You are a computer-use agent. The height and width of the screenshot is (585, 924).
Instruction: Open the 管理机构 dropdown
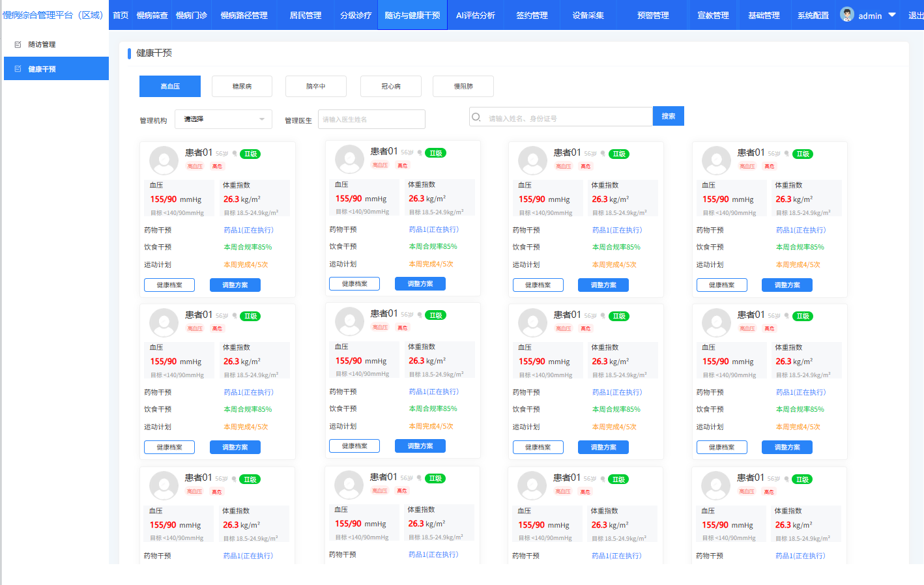point(223,119)
